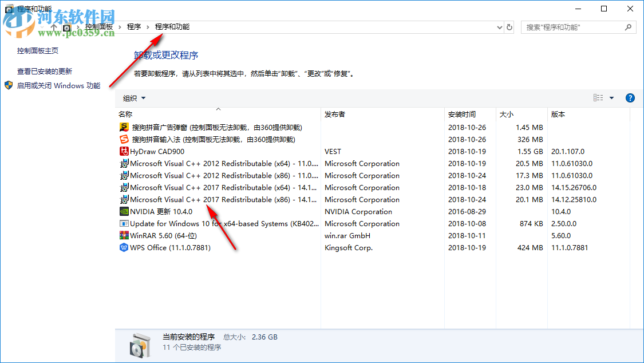The height and width of the screenshot is (363, 644).
Task: Click the shield icon beside 启用或关闭 Windows 功能
Action: pos(8,85)
